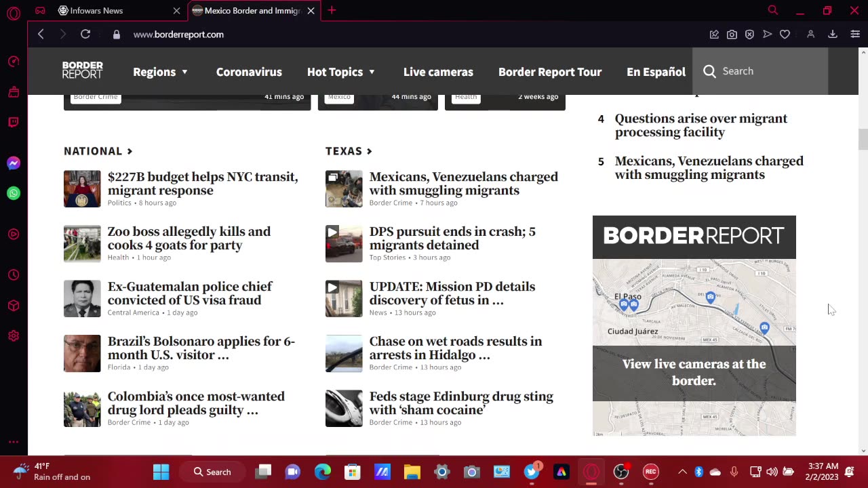868x488 pixels.
Task: Click the REC recorder taskbar icon
Action: tap(651, 472)
